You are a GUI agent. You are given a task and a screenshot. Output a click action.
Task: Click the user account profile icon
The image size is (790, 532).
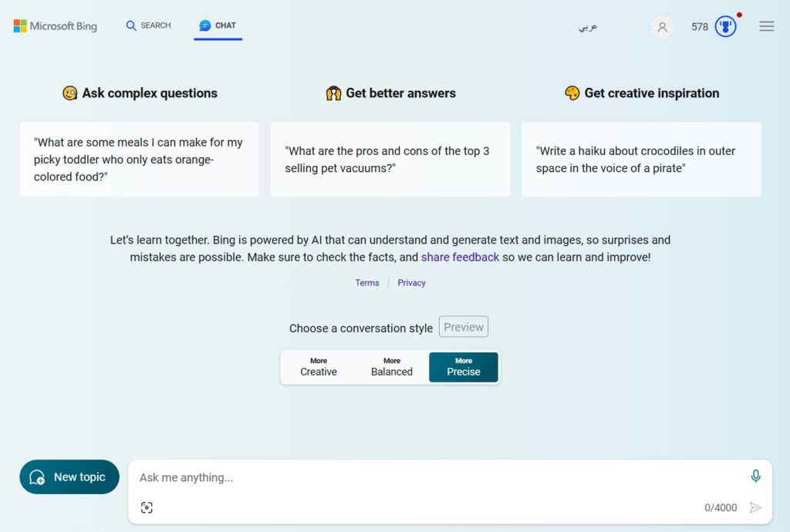tap(662, 27)
